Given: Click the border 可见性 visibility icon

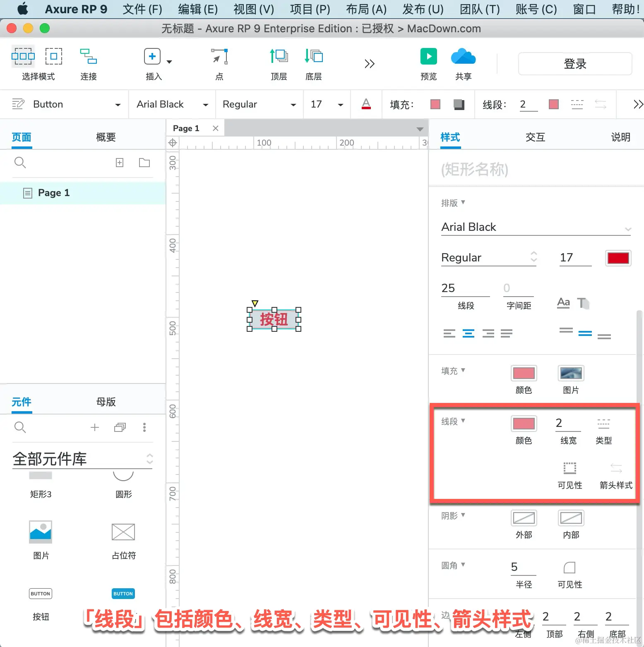Looking at the screenshot, I should click(x=570, y=468).
